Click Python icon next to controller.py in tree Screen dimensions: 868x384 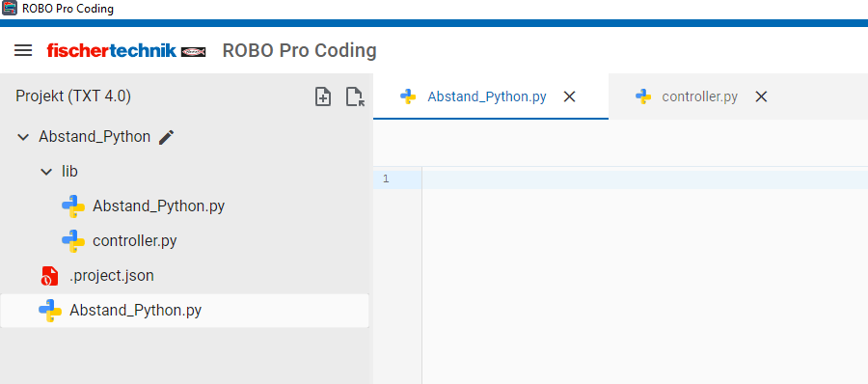coord(73,241)
